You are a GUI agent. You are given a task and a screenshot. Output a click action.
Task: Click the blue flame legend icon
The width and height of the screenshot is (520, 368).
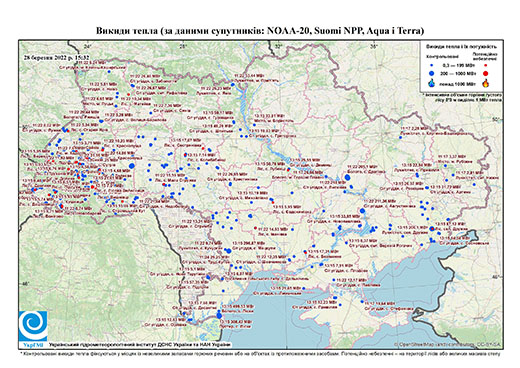click(431, 83)
